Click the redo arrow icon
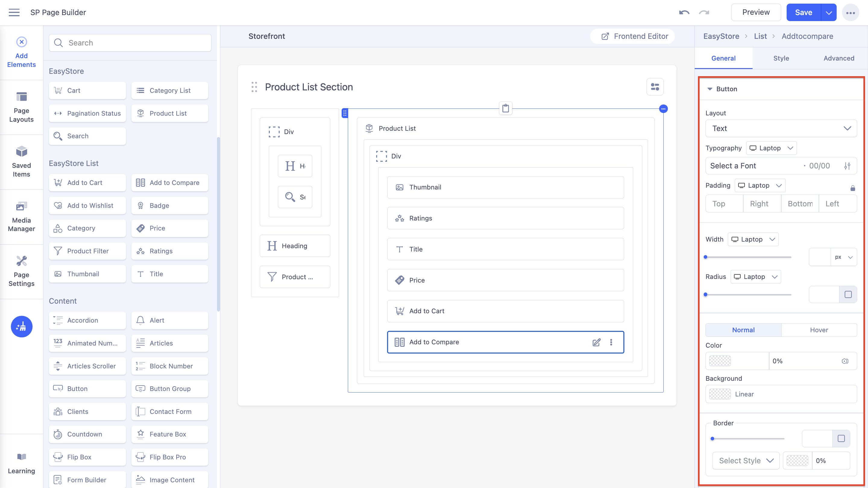This screenshot has width=868, height=488. (704, 12)
